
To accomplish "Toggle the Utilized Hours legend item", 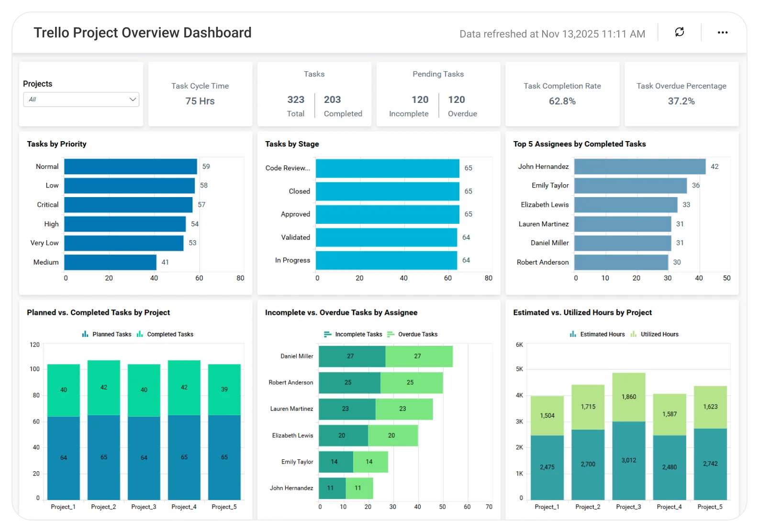I will click(x=655, y=334).
